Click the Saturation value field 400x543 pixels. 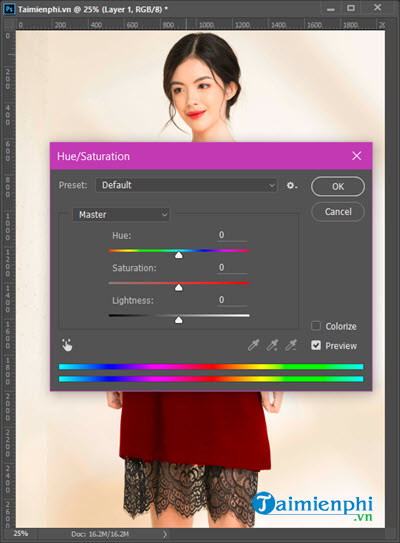tap(232, 267)
